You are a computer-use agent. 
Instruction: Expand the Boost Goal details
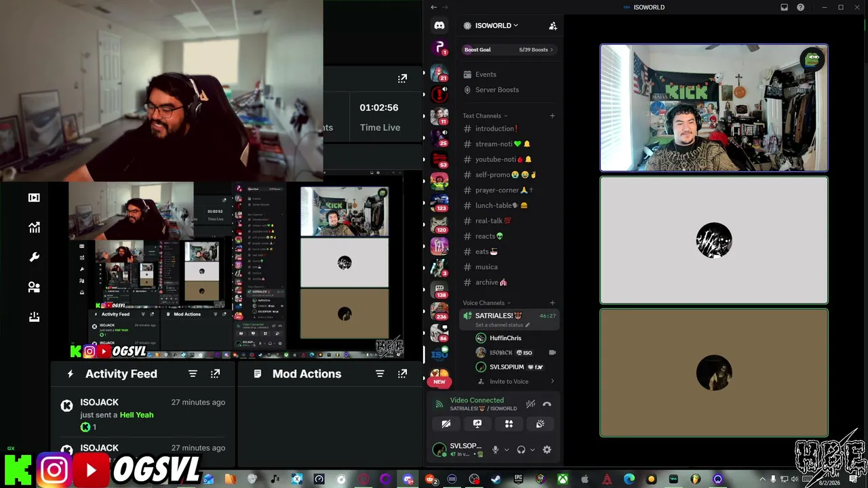coord(509,49)
